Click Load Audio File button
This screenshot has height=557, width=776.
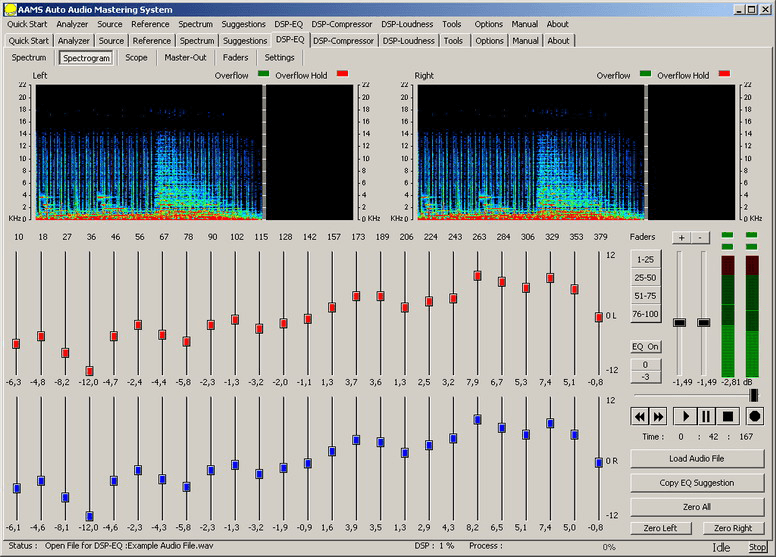coord(697,459)
